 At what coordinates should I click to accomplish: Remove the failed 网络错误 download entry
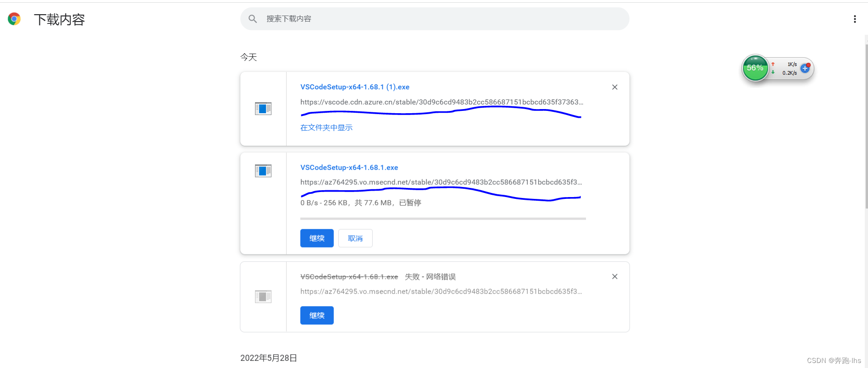tap(615, 276)
